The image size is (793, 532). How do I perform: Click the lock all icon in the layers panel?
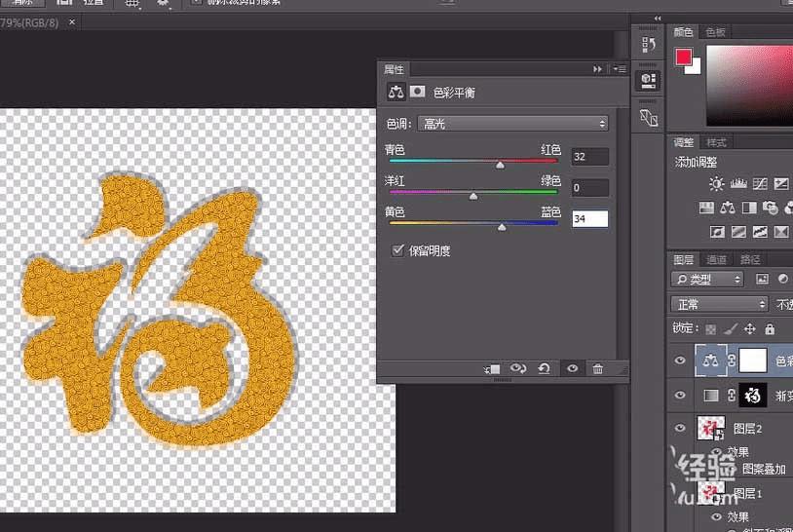coord(770,329)
